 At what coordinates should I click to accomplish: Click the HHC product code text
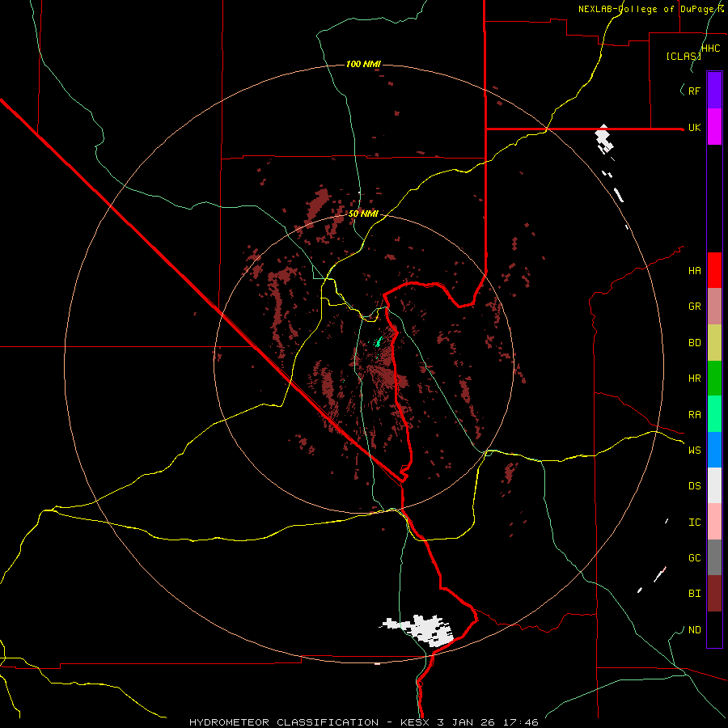[711, 49]
